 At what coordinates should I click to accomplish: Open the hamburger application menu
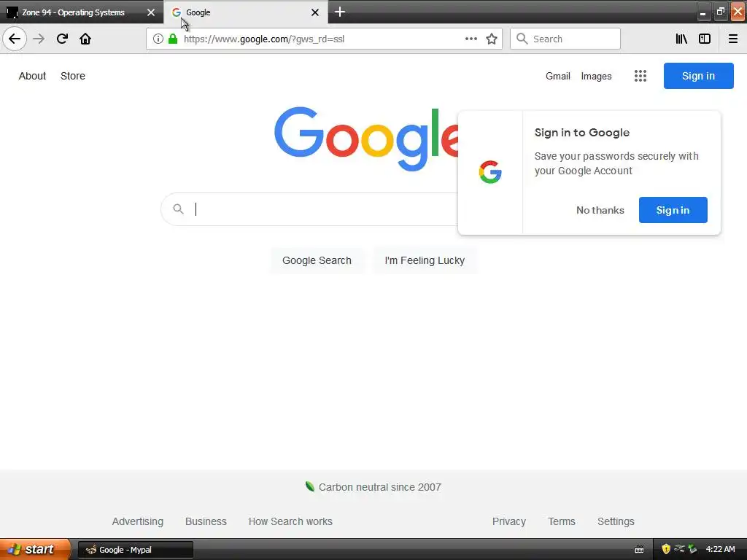click(733, 39)
